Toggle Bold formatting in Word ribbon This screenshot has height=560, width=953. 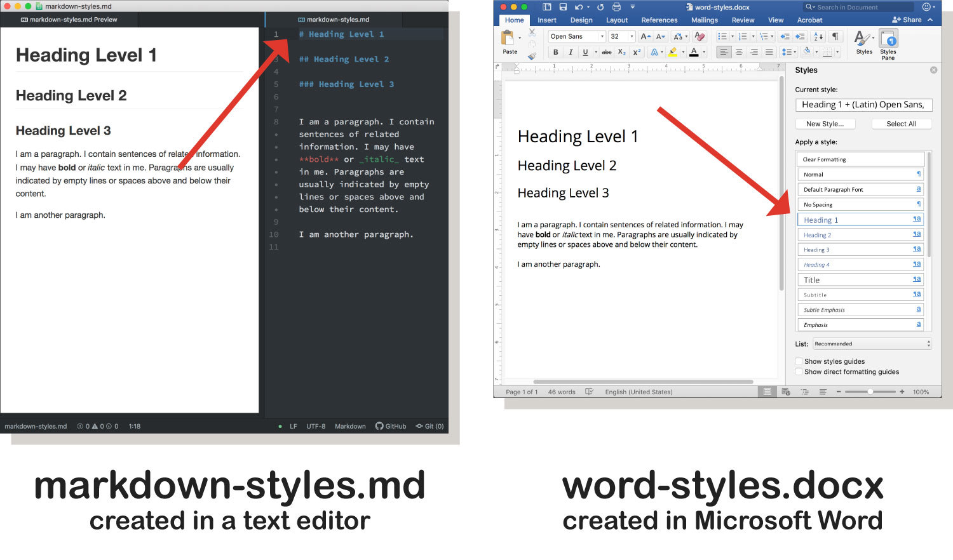pyautogui.click(x=556, y=52)
